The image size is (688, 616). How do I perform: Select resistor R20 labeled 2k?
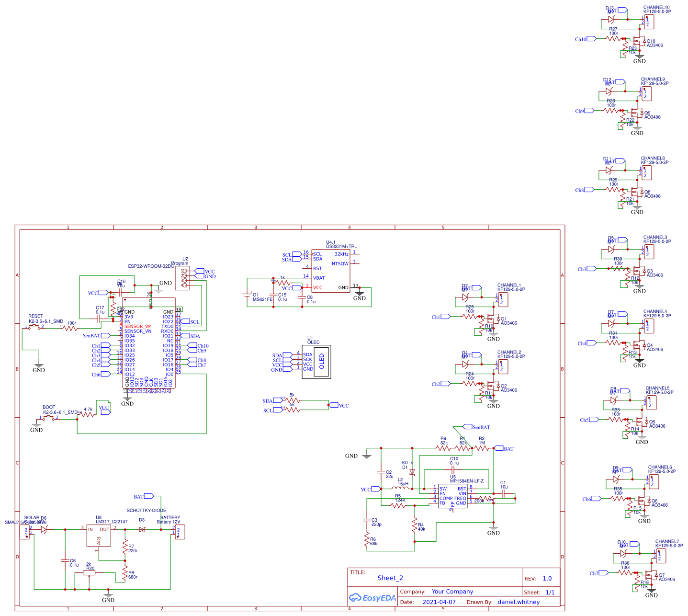pos(89,573)
